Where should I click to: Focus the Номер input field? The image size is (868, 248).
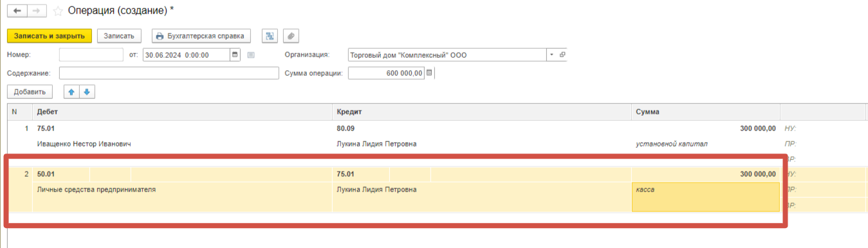click(91, 55)
